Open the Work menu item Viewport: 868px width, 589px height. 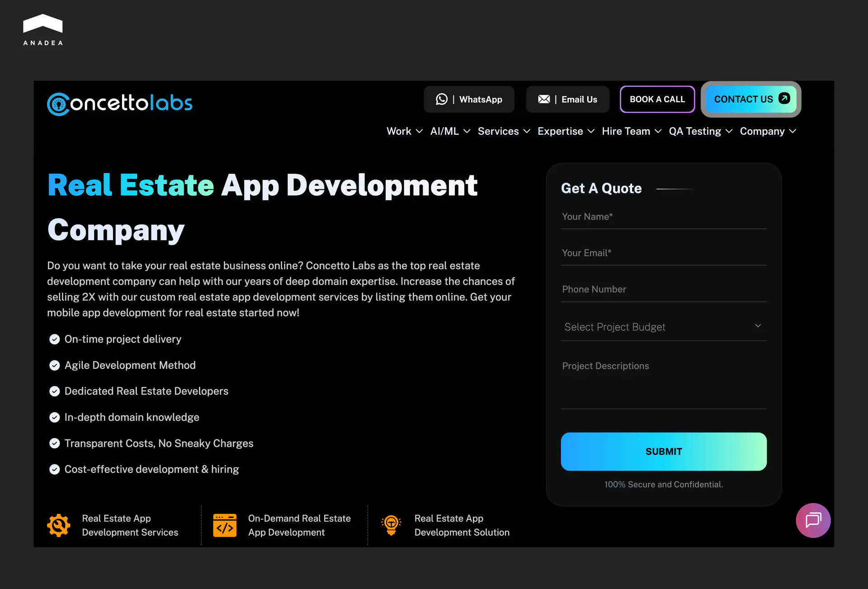pos(399,132)
